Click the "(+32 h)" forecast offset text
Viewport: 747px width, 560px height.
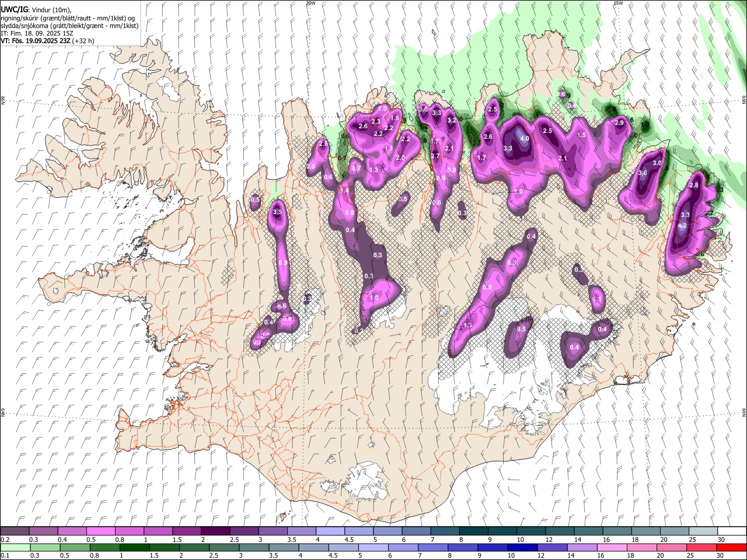(x=82, y=41)
